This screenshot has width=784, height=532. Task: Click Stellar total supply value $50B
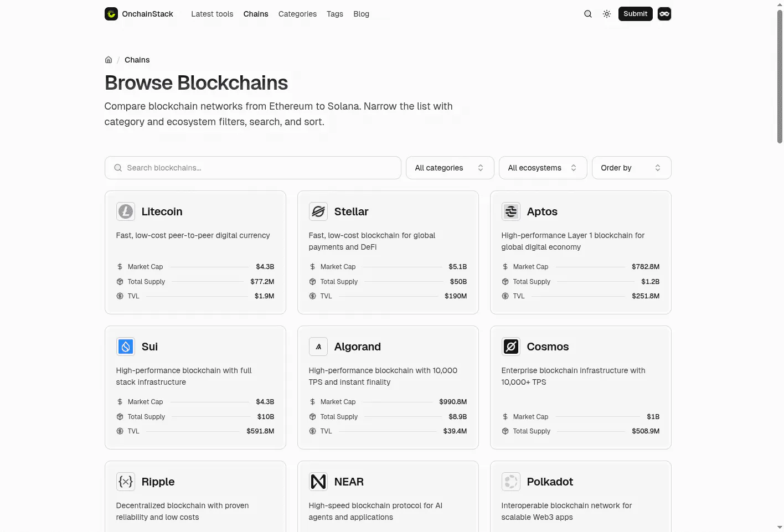pos(458,282)
